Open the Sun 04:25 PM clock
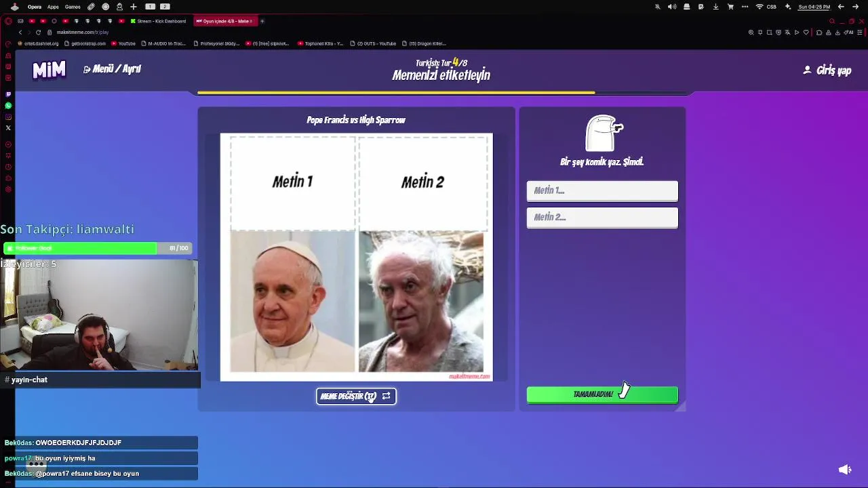The height and width of the screenshot is (488, 868). [814, 7]
